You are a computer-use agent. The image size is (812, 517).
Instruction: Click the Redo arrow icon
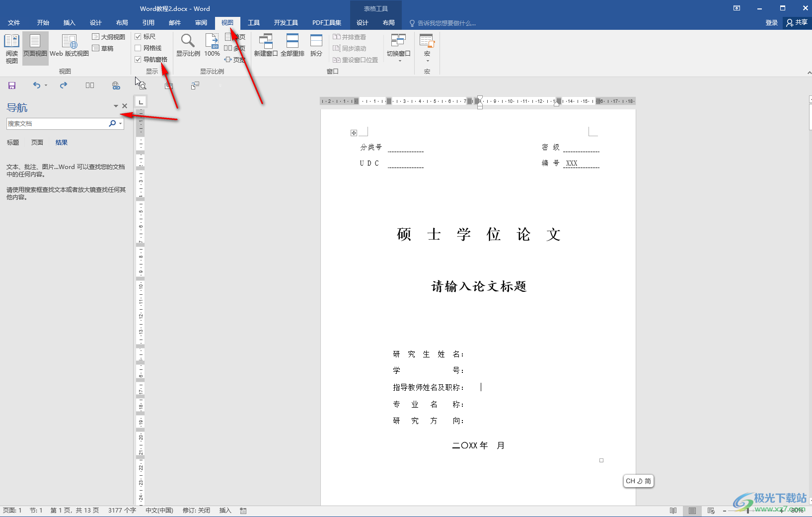(x=64, y=86)
